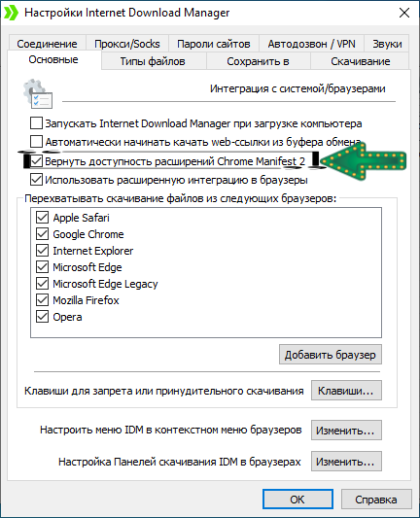Screen dimensions: 420x518
Task: Open the Скачивание tab
Action: (360, 61)
